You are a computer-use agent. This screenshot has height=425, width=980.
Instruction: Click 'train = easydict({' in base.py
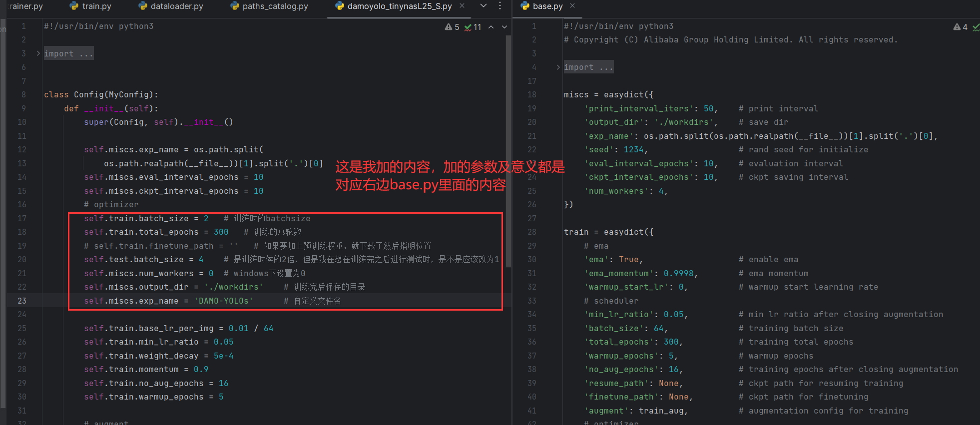pos(609,232)
